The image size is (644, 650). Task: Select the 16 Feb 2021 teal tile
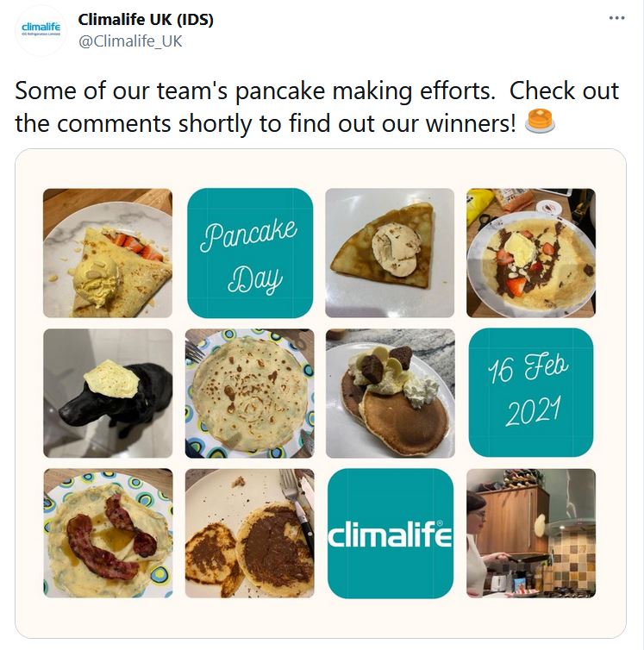[x=531, y=392]
